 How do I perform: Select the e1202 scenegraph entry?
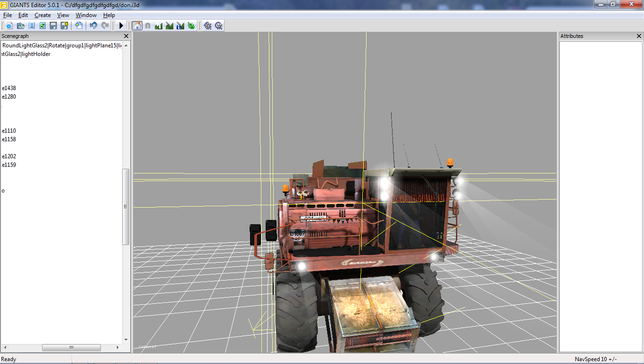(x=9, y=156)
